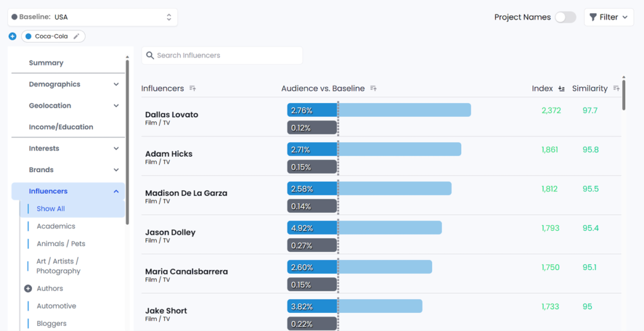This screenshot has height=331, width=644.
Task: Click the blue plus add-audience icon
Action: click(x=13, y=36)
